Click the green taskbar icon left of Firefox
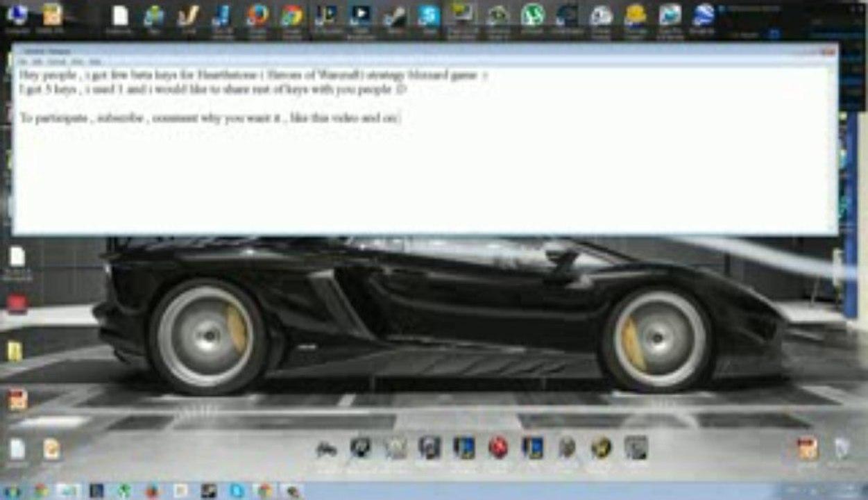The image size is (868, 500). [x=124, y=491]
